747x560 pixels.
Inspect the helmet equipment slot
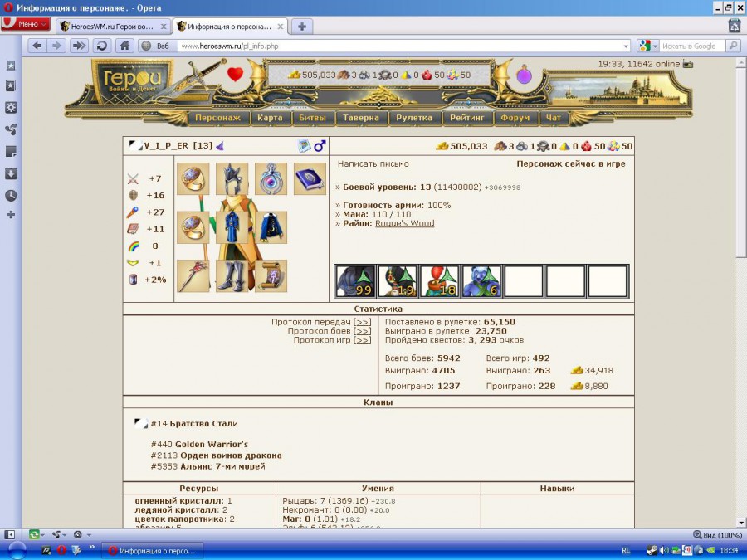pyautogui.click(x=232, y=178)
